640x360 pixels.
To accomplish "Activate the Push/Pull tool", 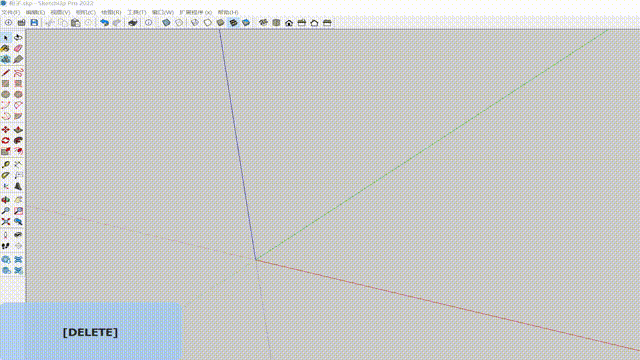I will coord(18,130).
